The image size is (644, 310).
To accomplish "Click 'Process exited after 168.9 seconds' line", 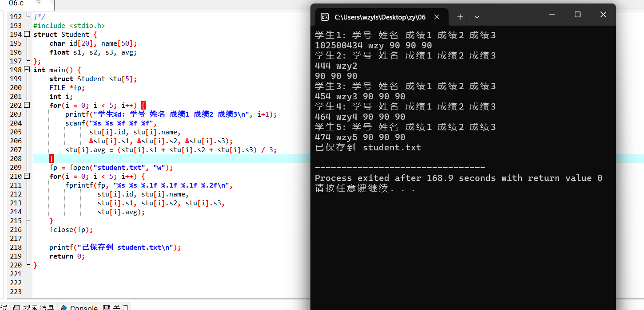I will click(x=459, y=178).
